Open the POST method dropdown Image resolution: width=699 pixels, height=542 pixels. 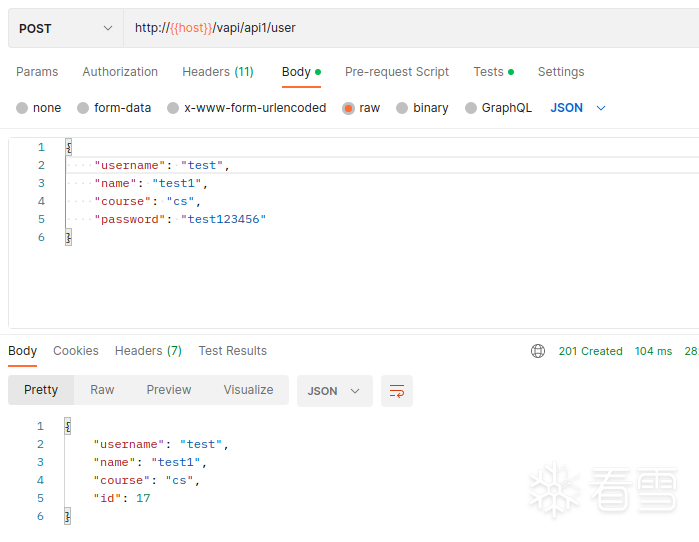(x=66, y=28)
